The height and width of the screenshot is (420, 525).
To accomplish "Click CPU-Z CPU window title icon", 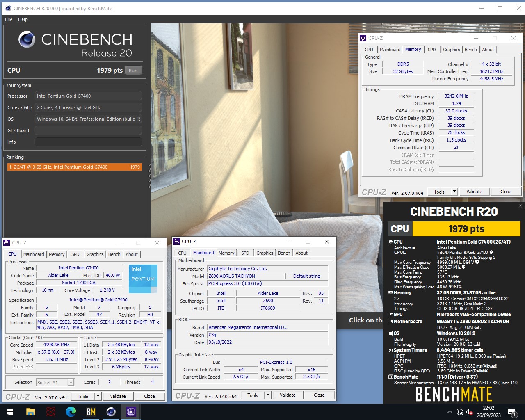I will [7, 243].
